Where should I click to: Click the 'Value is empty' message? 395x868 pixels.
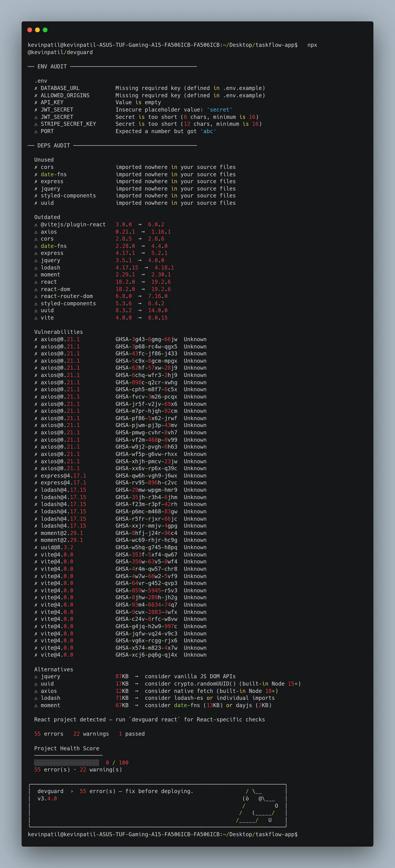[138, 102]
